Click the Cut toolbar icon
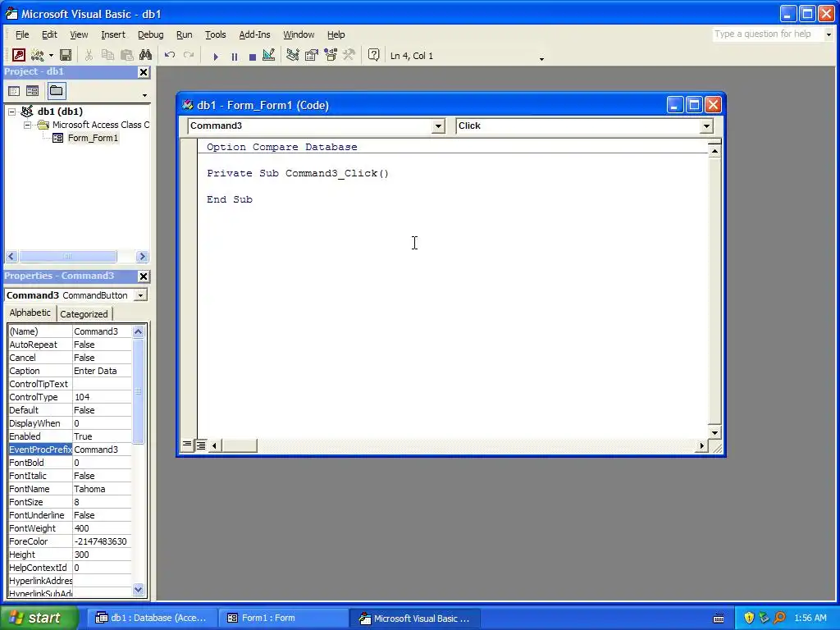The image size is (840, 630). 89,55
